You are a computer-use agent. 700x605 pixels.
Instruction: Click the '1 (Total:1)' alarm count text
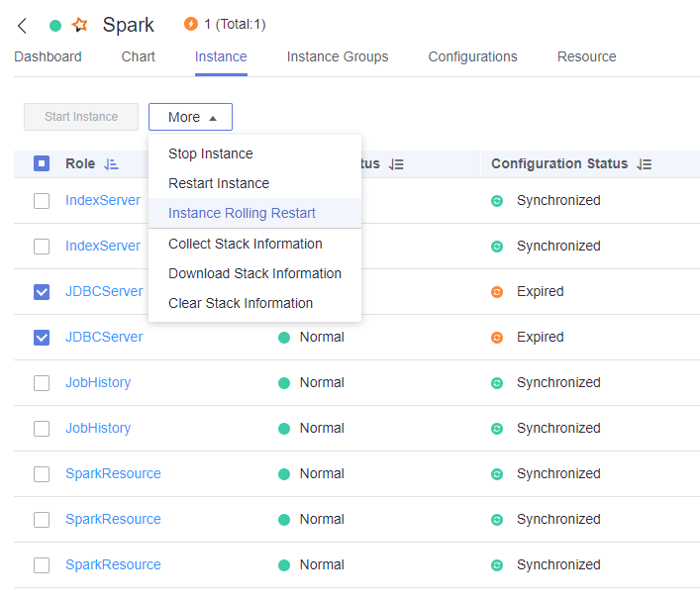click(235, 24)
